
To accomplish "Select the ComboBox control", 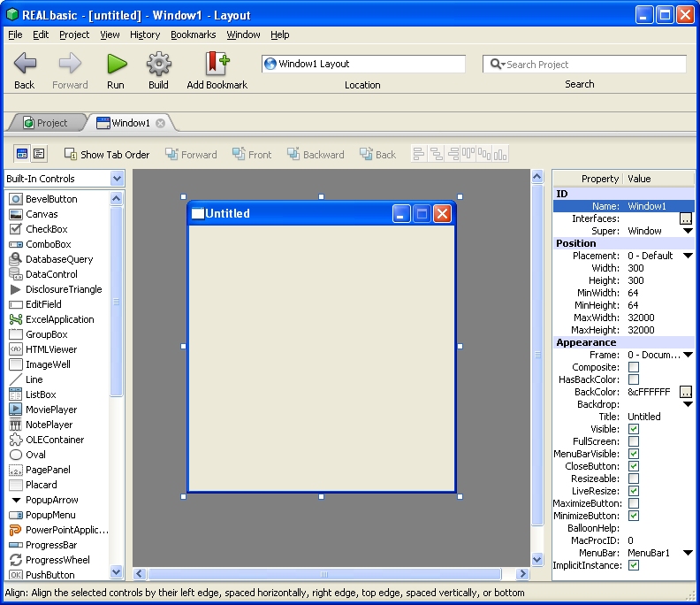I will pyautogui.click(x=40, y=244).
